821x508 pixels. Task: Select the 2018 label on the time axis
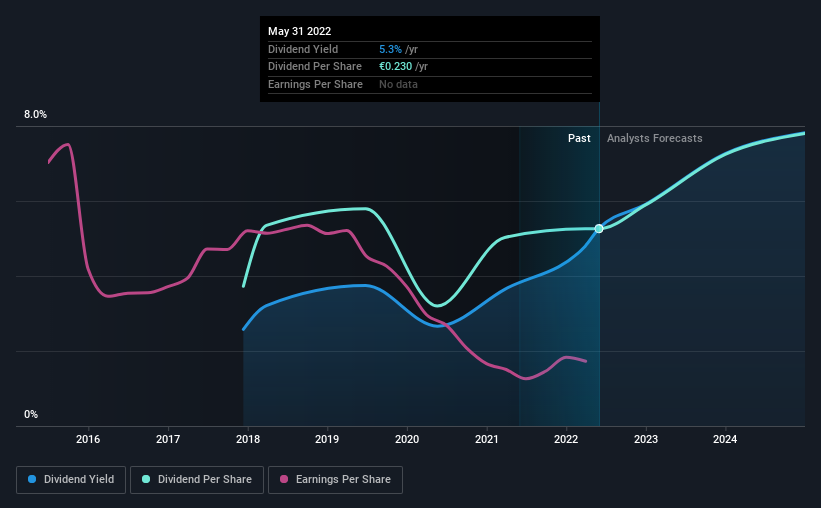[248, 439]
